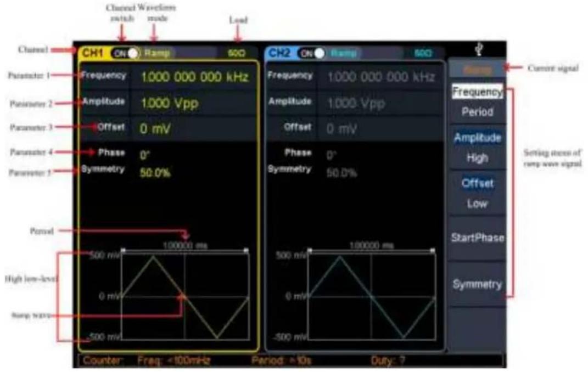Screen dimensions: 588x372
Task: Click CH2 symmetry value 50.0%
Action: coord(341,173)
